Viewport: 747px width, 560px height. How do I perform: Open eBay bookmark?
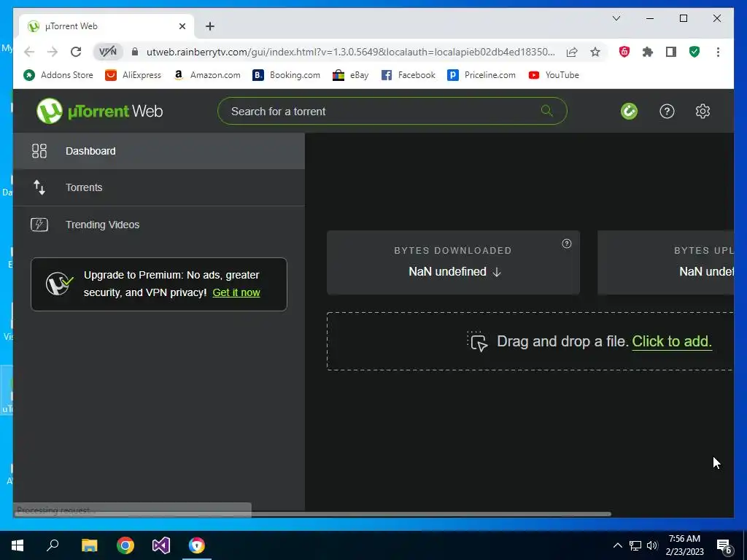(351, 75)
